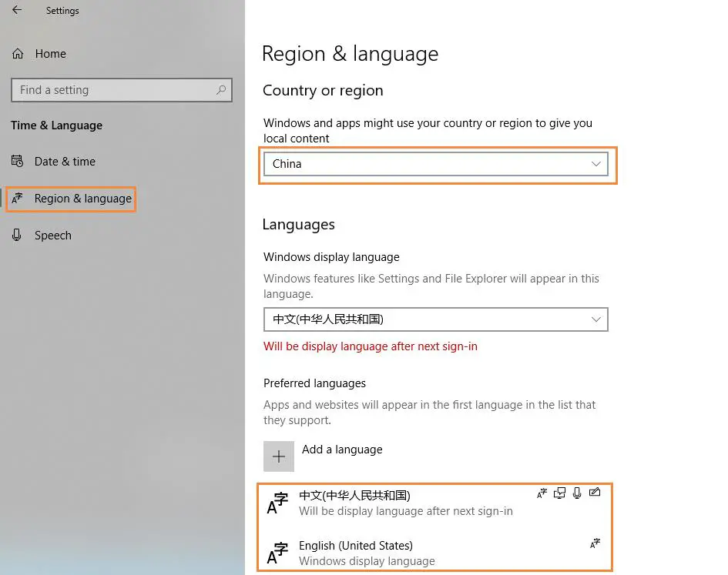
Task: Click the Preferred languages heading
Action: point(314,383)
